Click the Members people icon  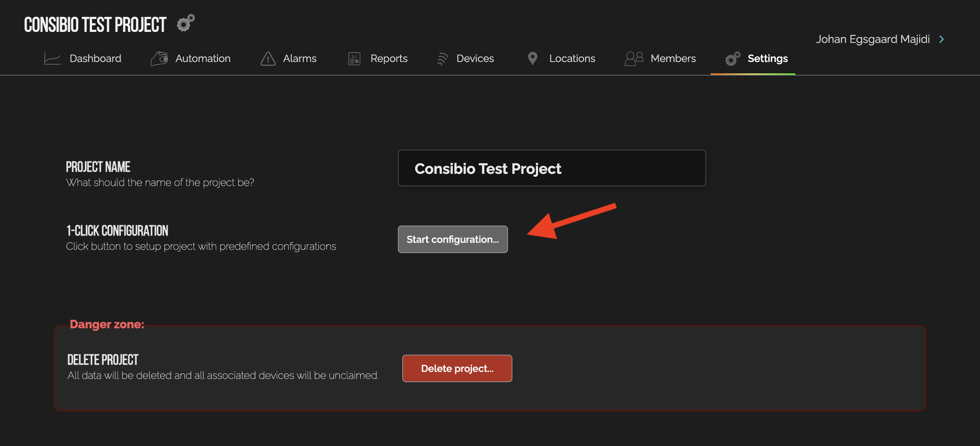[x=634, y=59]
